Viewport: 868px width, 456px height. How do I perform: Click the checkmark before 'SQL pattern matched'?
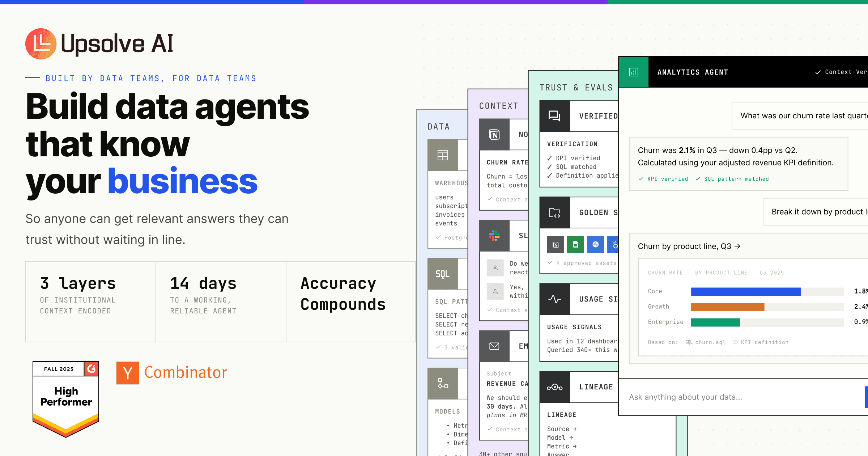coord(698,179)
